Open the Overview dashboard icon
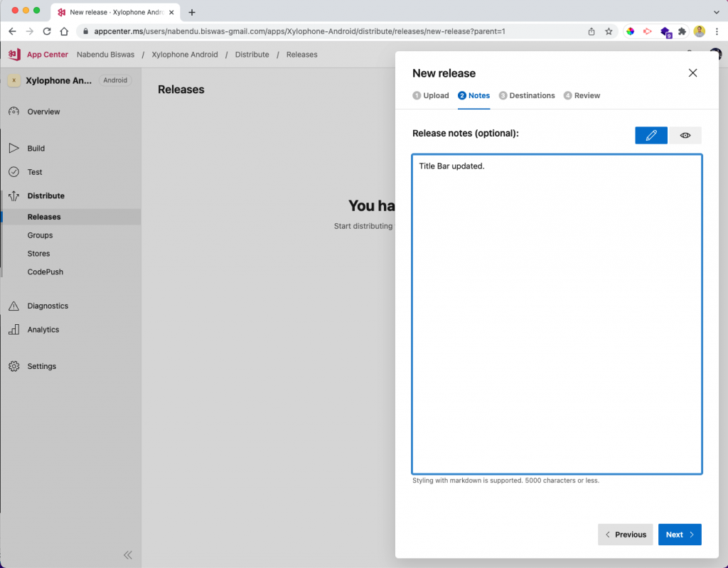 coord(14,112)
